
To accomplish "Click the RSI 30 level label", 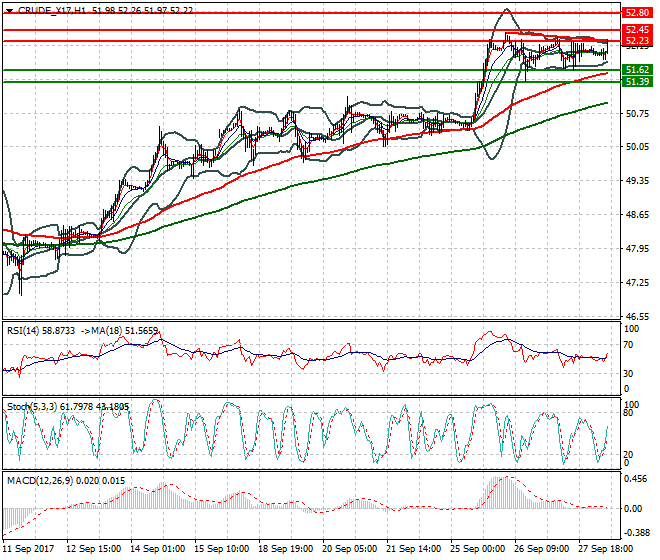I will (x=628, y=373).
